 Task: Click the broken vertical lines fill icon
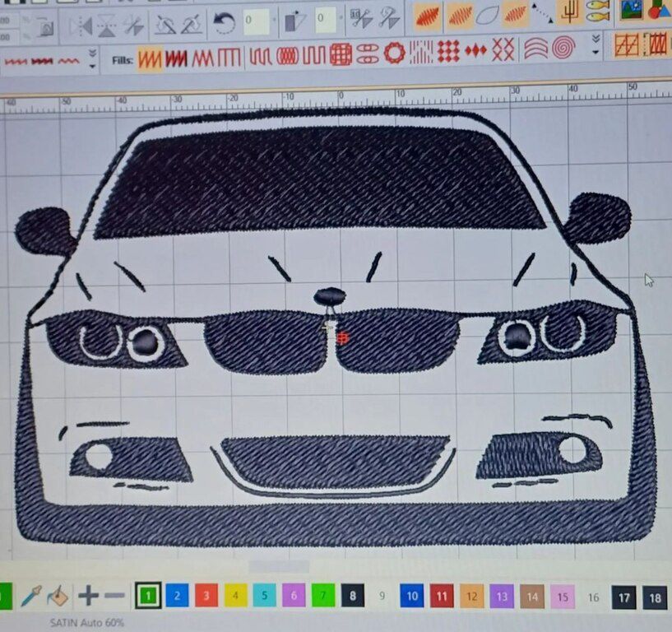pyautogui.click(x=421, y=52)
